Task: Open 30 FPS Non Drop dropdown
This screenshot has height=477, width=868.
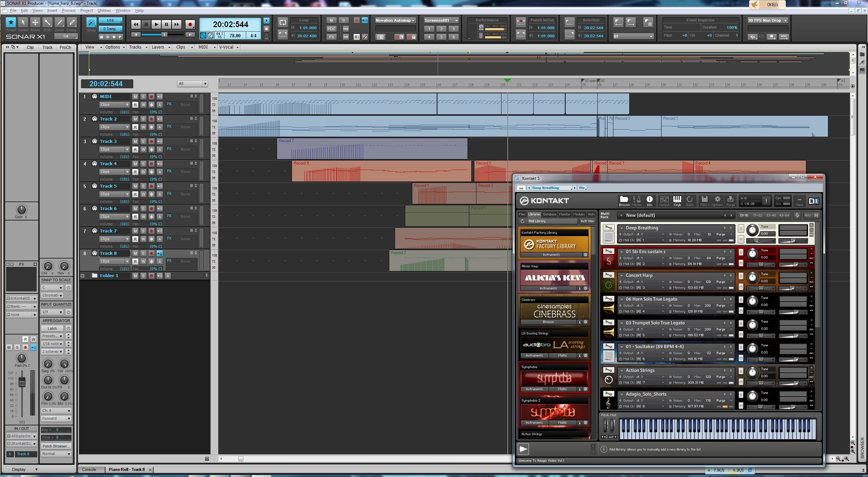Action: click(768, 20)
